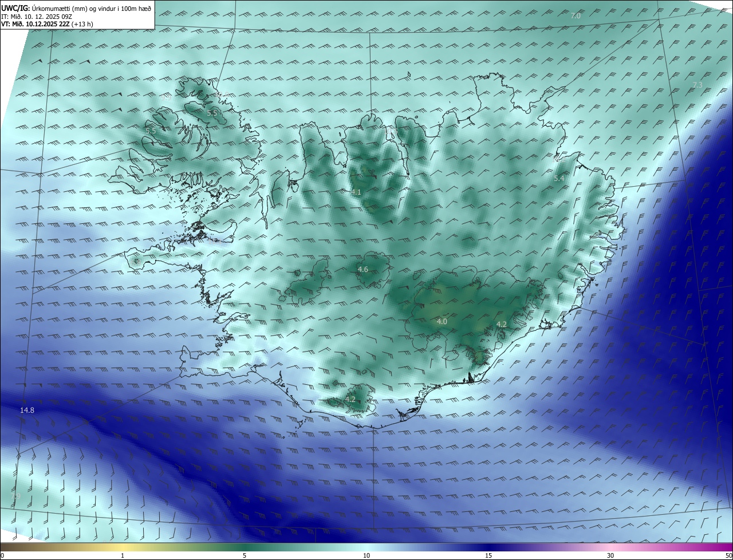The height and width of the screenshot is (560, 733).
Task: Click the 10 tick on the color scale
Action: coord(366,555)
